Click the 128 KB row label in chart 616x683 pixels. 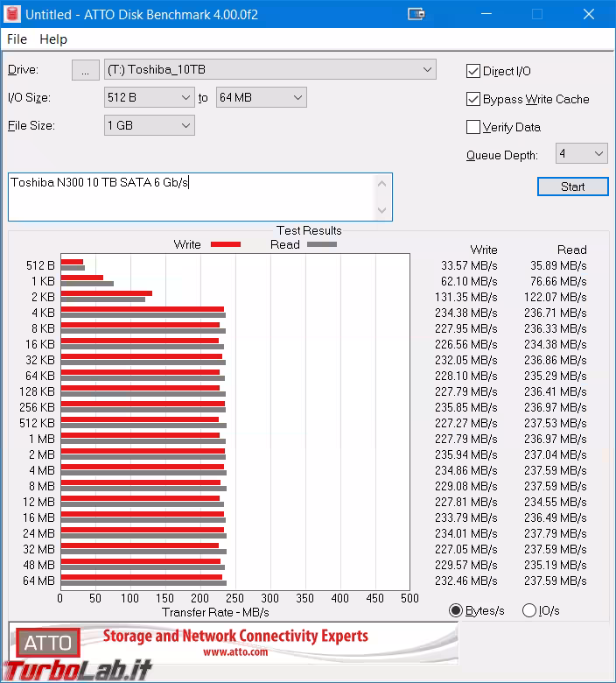click(x=37, y=391)
